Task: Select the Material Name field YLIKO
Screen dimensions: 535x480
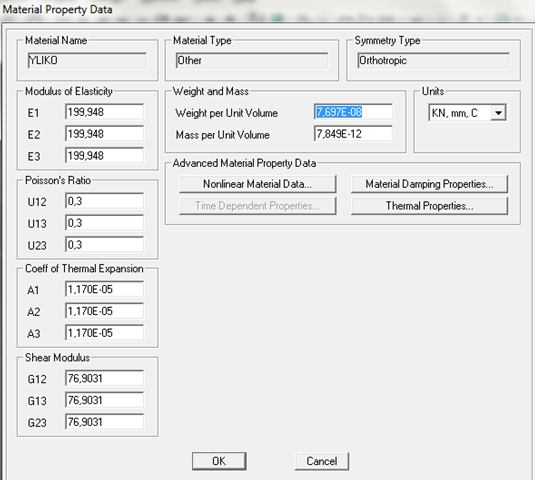Action: 87,61
